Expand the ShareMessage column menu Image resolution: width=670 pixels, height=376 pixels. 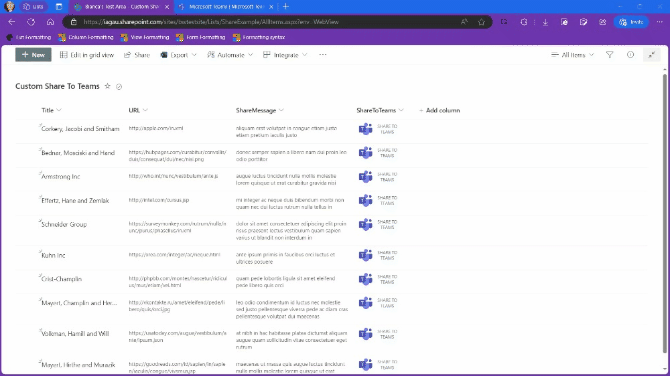click(281, 110)
